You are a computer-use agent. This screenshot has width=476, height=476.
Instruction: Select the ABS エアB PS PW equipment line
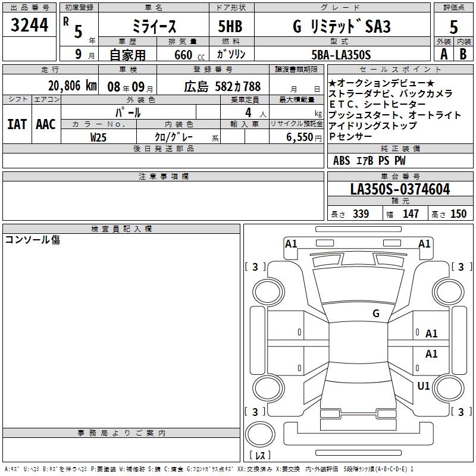click(x=369, y=161)
